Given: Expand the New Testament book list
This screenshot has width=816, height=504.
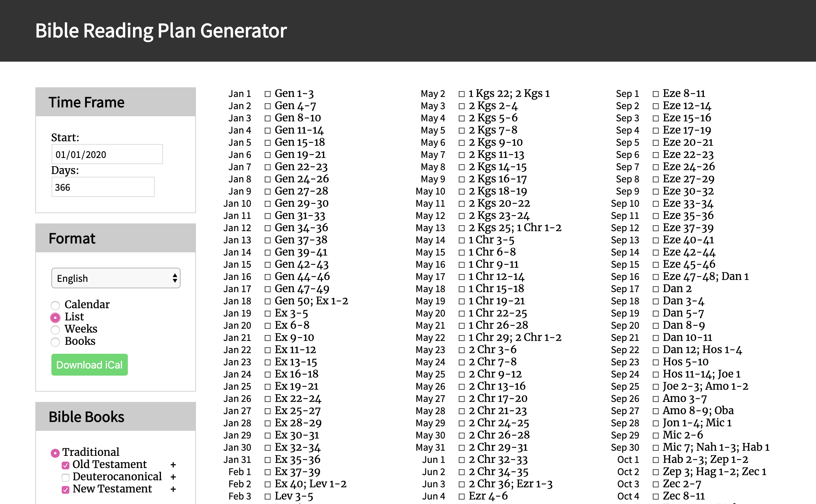Looking at the screenshot, I should 173,489.
